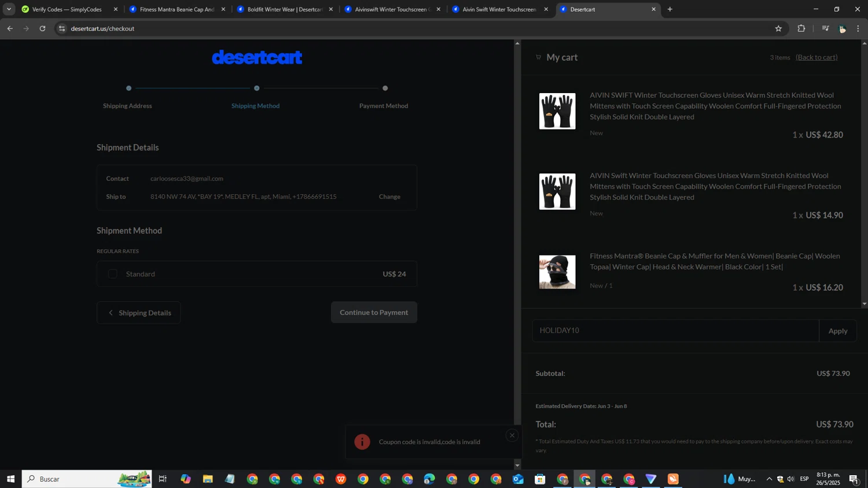The image size is (868, 488).
Task: Close the Boldfit Winter Wear tab
Action: pos(331,9)
